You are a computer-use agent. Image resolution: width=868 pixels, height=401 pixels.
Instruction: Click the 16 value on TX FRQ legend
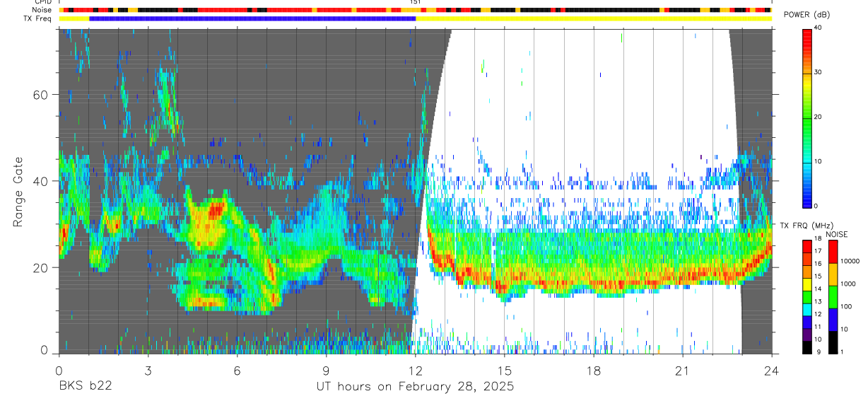(x=818, y=264)
